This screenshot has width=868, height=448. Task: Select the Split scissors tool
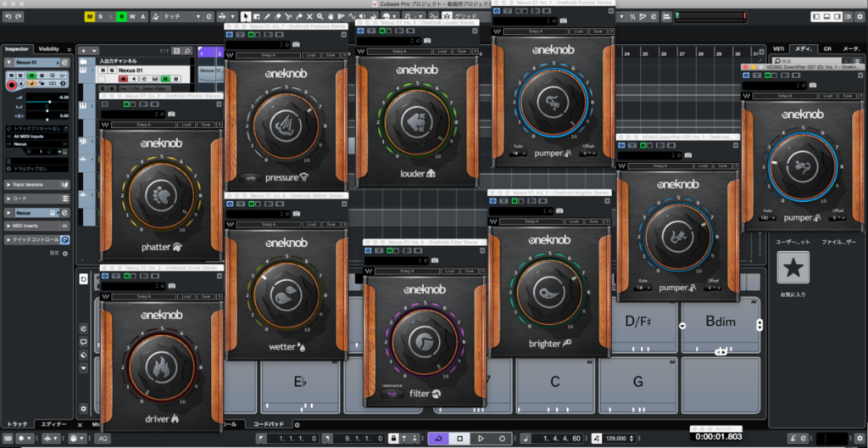pyautogui.click(x=288, y=17)
